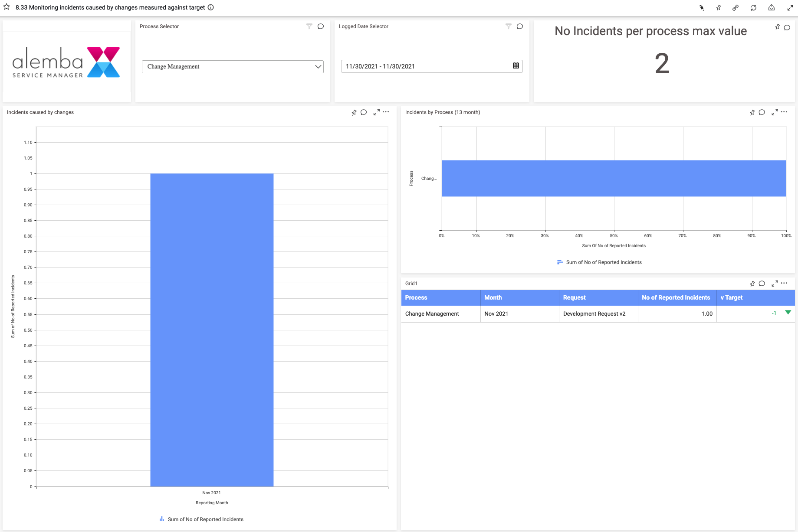The image size is (798, 532).
Task: Refresh the dashboard data
Action: click(x=753, y=8)
